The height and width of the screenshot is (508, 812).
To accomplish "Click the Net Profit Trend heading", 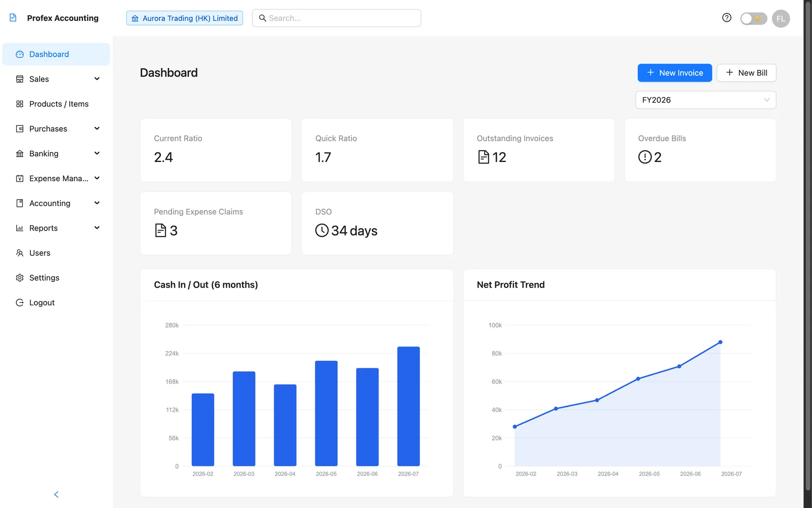I will coord(511,285).
